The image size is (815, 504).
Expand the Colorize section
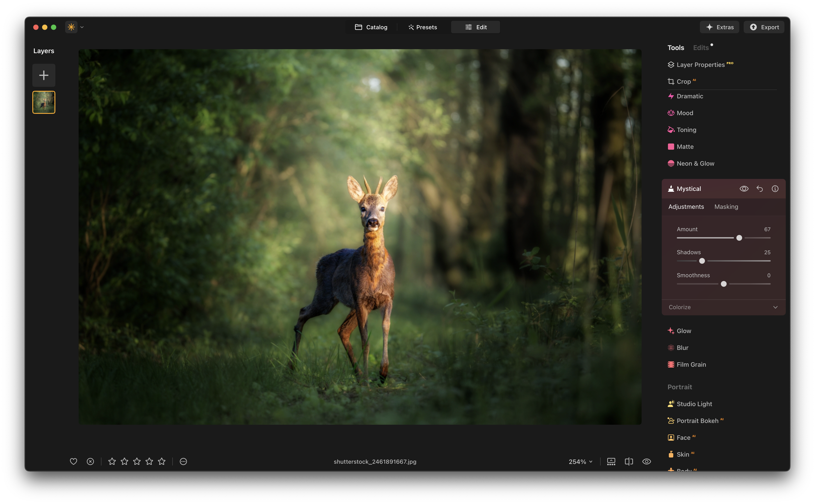[775, 307]
